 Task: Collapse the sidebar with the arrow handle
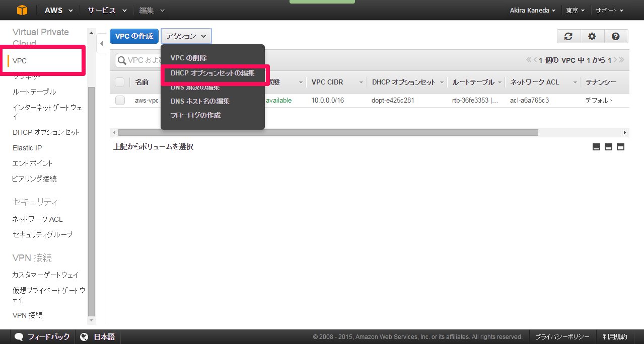102,43
